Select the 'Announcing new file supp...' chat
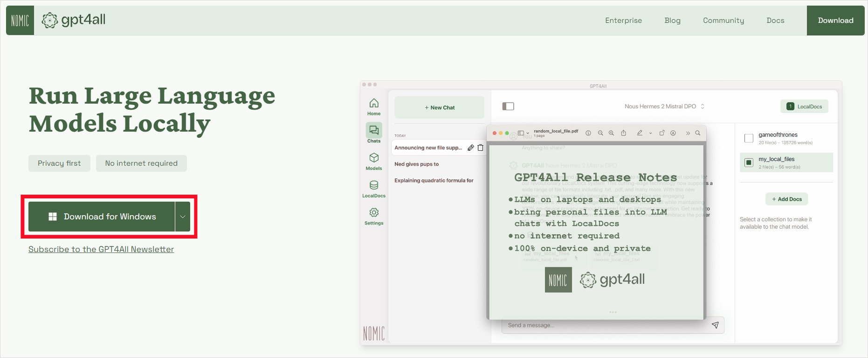Screen dimensions: 868x358 coord(428,147)
